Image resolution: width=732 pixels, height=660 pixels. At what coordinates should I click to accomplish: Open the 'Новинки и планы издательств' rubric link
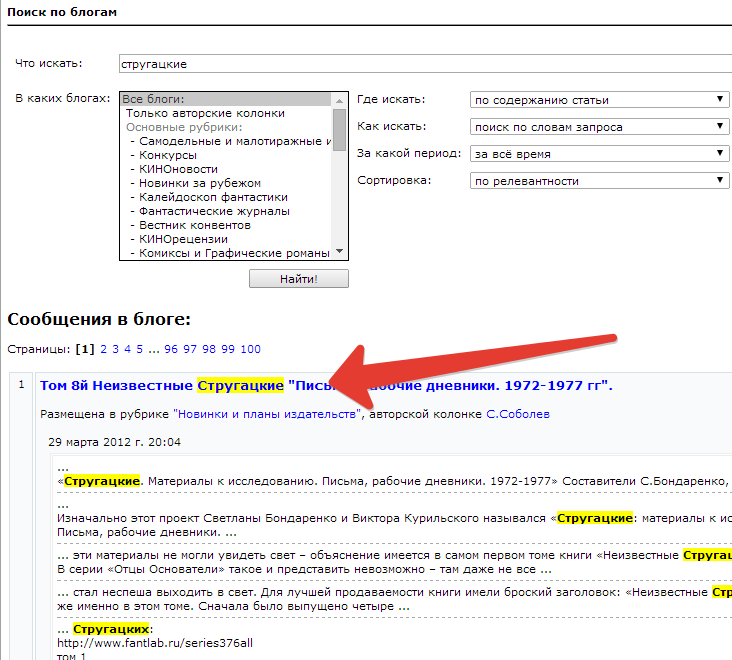pyautogui.click(x=265, y=414)
